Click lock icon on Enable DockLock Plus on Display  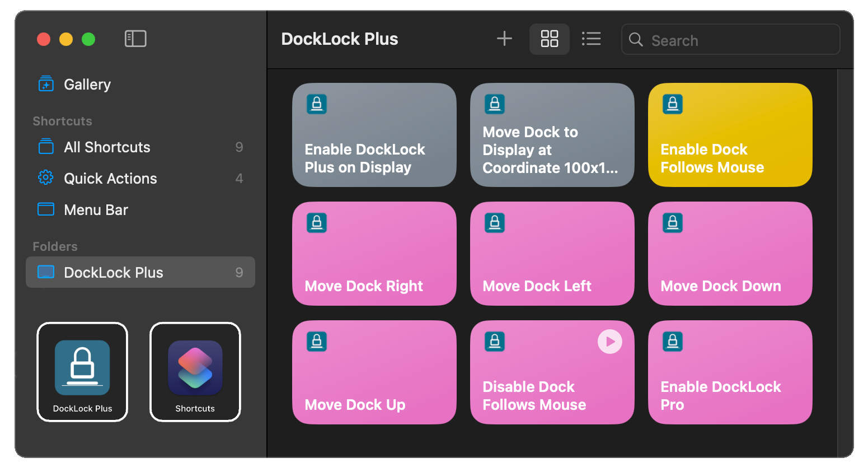click(x=317, y=104)
